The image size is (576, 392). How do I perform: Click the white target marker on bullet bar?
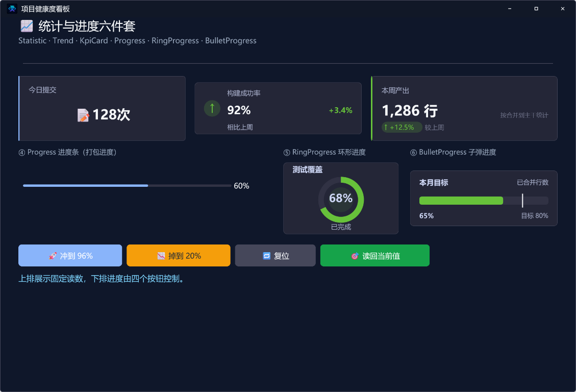(x=522, y=201)
